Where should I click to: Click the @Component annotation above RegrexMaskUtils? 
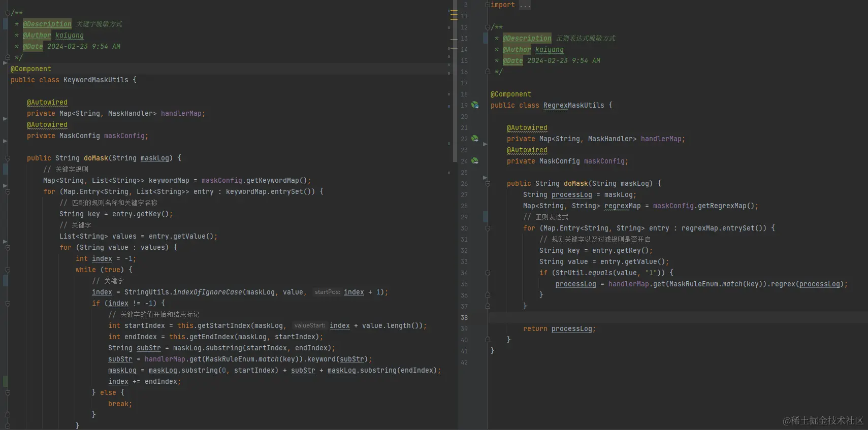[511, 94]
